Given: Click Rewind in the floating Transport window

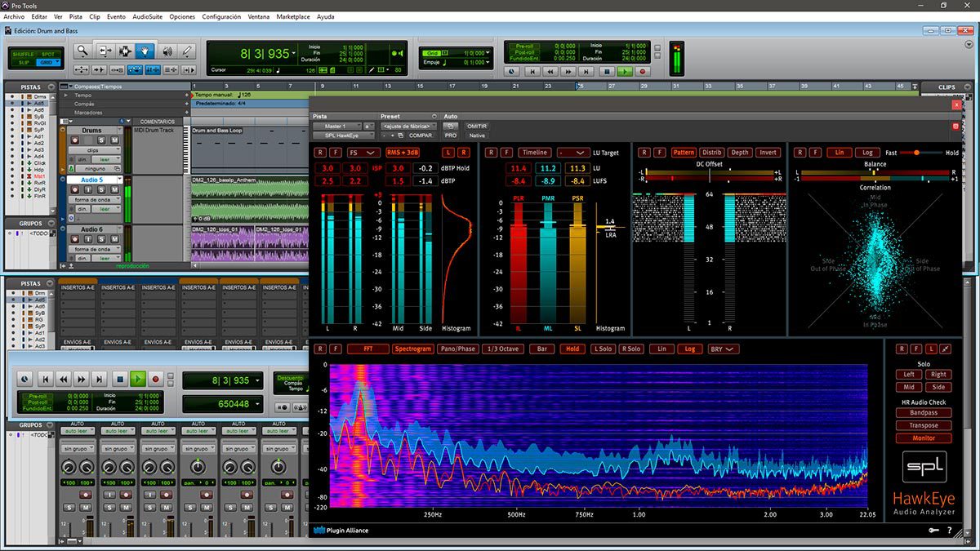Looking at the screenshot, I should coord(64,379).
